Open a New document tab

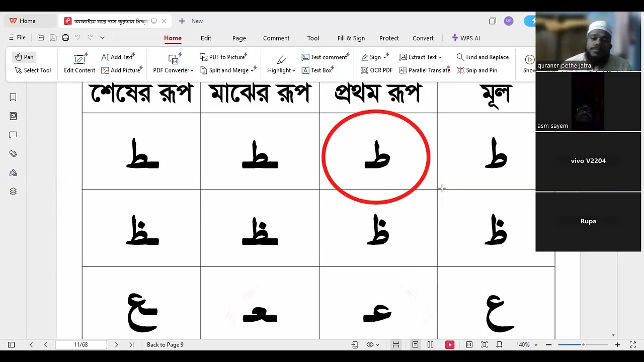coord(191,21)
